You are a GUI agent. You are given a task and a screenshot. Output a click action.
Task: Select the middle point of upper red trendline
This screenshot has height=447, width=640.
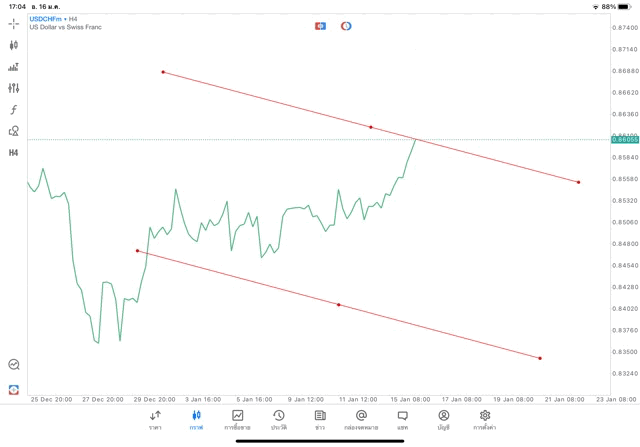coord(371,127)
